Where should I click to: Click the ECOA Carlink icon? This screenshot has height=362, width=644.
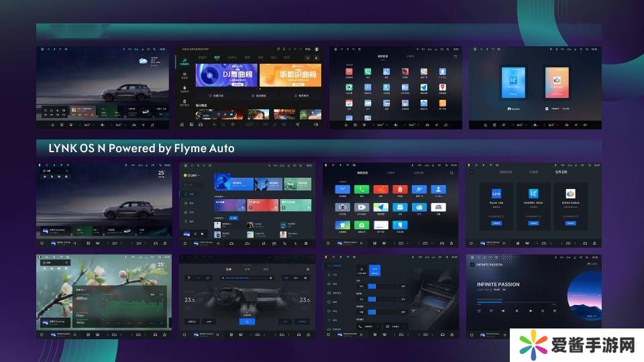(x=570, y=194)
